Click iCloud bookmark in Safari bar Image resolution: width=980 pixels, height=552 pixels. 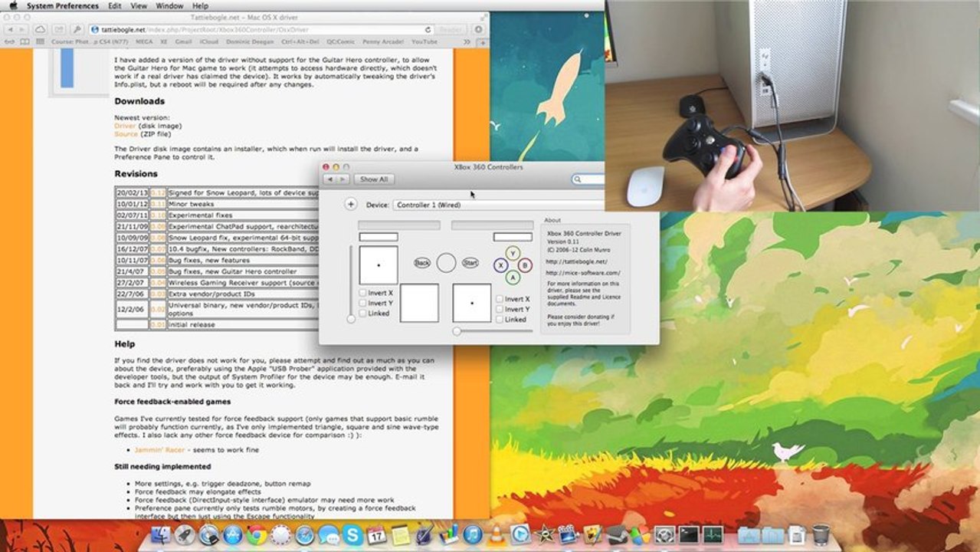pyautogui.click(x=208, y=41)
